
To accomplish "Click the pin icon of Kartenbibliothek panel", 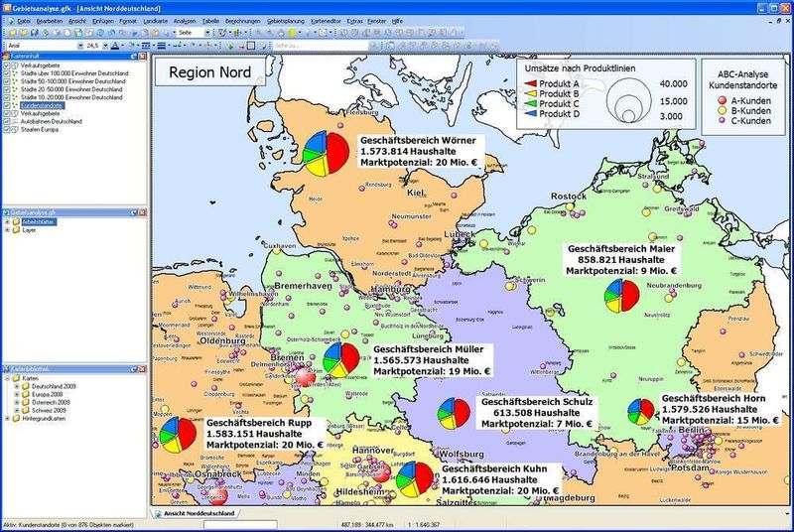I will tap(134, 369).
